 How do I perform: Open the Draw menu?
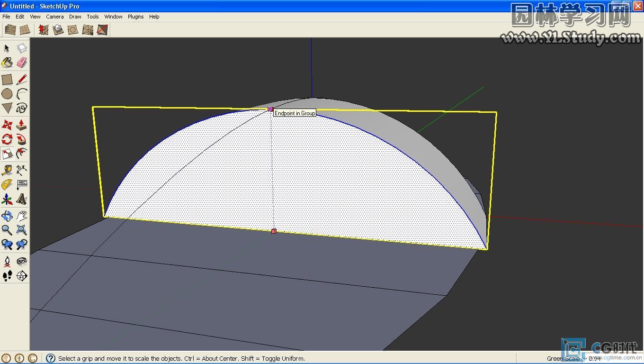pyautogui.click(x=75, y=17)
